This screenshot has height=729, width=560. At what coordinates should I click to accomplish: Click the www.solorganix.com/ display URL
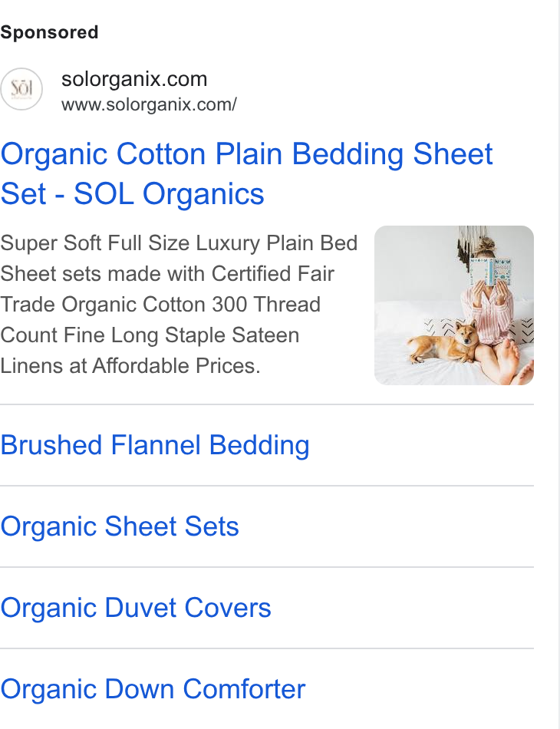click(149, 104)
